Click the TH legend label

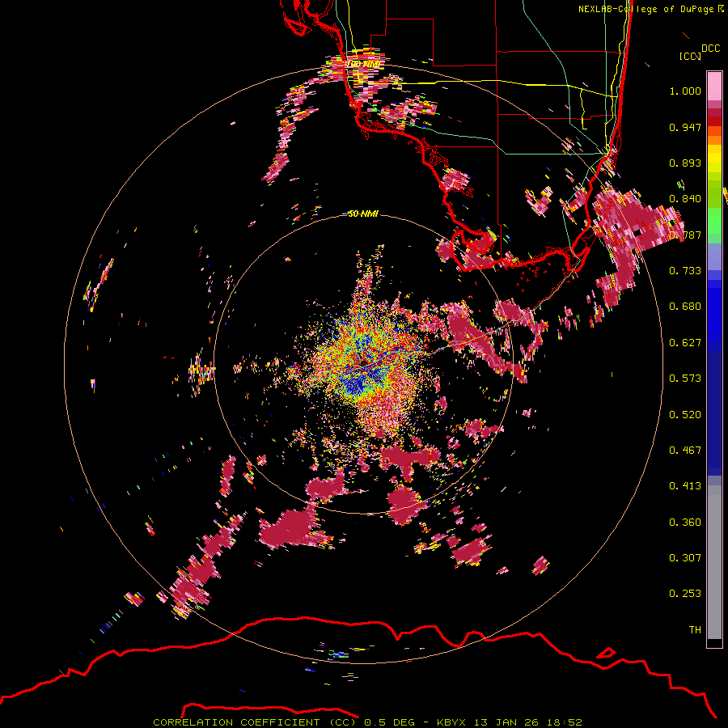(x=695, y=630)
